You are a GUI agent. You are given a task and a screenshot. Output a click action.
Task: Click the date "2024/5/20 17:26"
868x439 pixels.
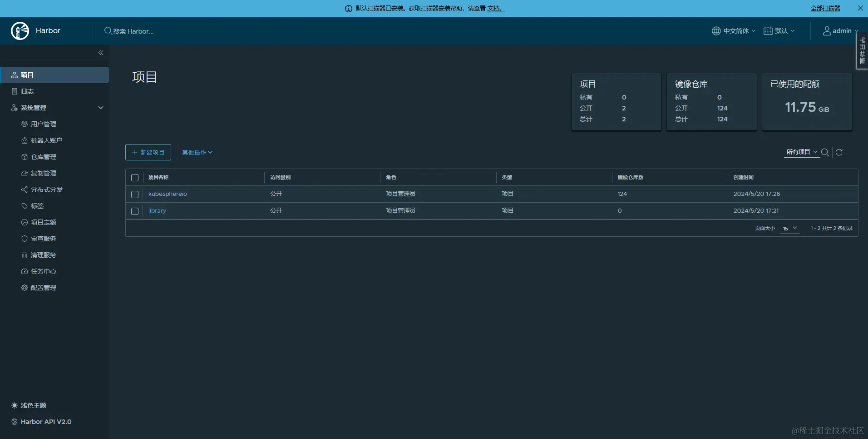point(757,194)
